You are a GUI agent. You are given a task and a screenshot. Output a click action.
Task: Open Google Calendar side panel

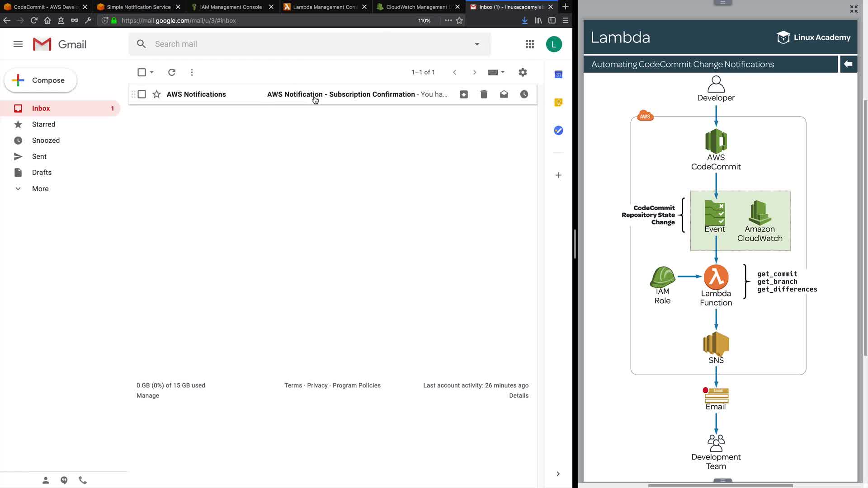pos(558,75)
